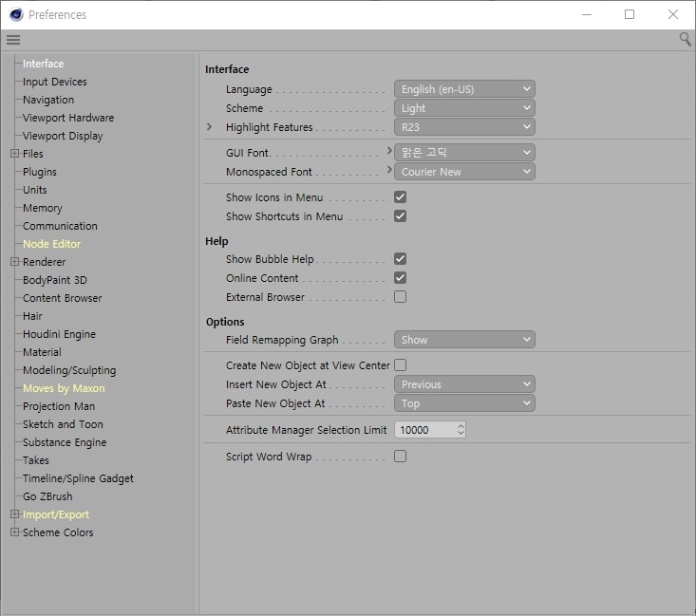Image resolution: width=696 pixels, height=616 pixels.
Task: Expand the Scheme Colors tree node
Action: (x=14, y=532)
